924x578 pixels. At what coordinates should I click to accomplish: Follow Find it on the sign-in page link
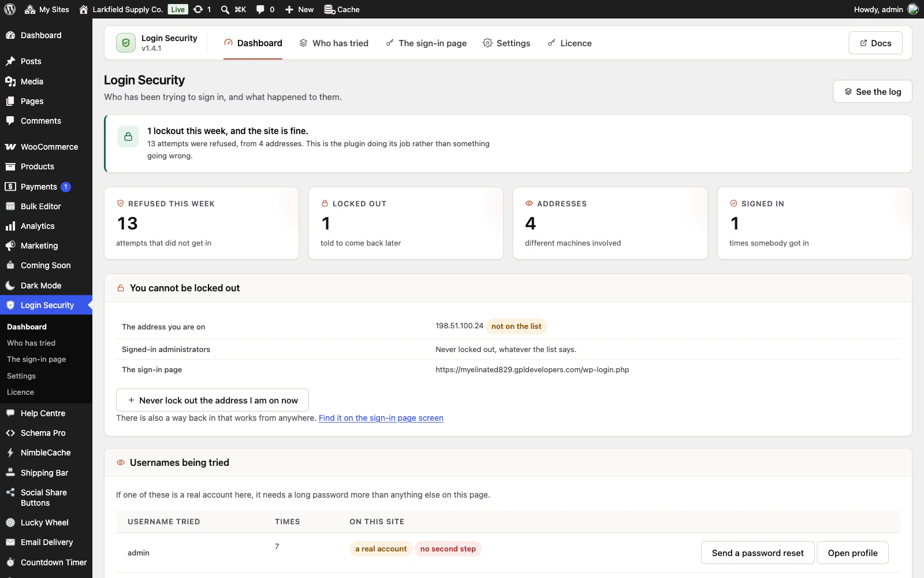click(381, 418)
